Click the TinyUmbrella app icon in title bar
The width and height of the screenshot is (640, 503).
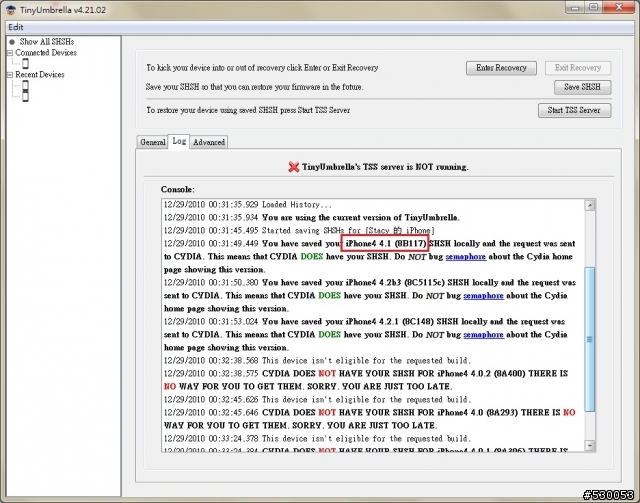pyautogui.click(x=11, y=10)
